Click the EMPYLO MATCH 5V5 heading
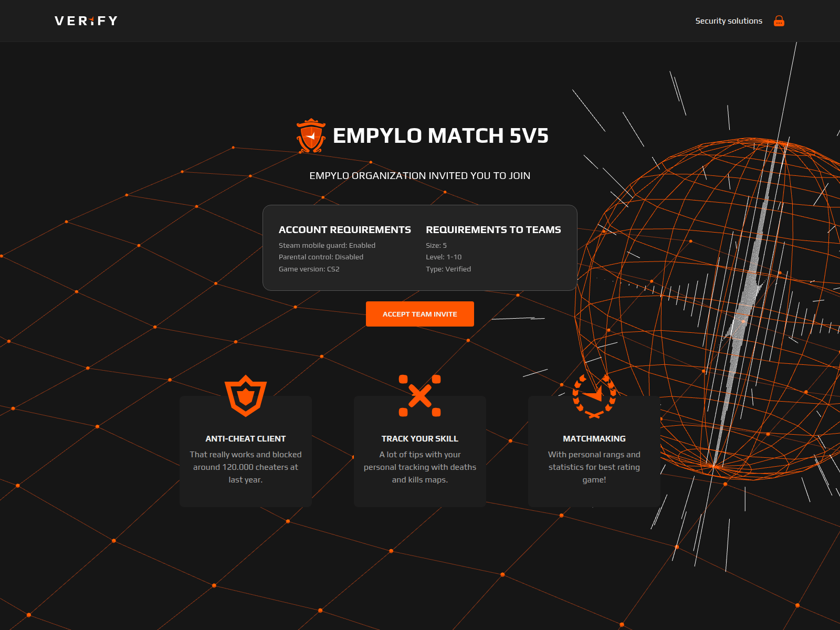This screenshot has height=630, width=840. (x=440, y=135)
